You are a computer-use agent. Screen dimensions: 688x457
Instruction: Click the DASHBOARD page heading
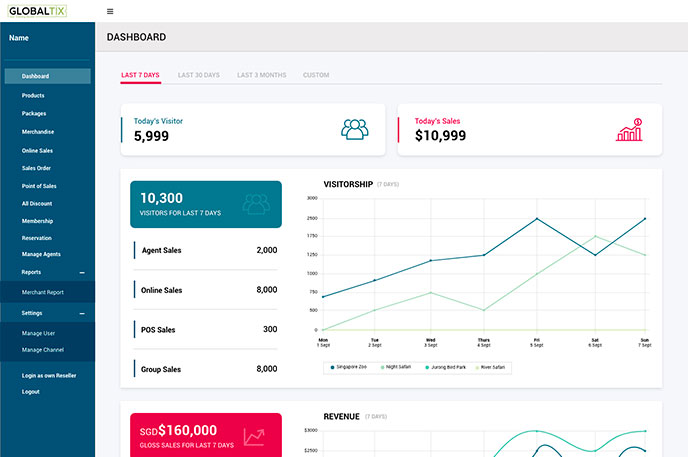pos(136,37)
